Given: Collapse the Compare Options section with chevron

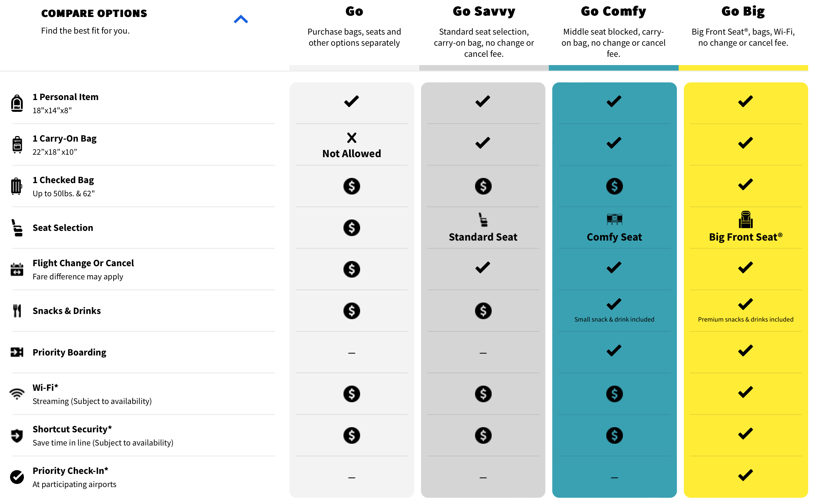Looking at the screenshot, I should 241,19.
